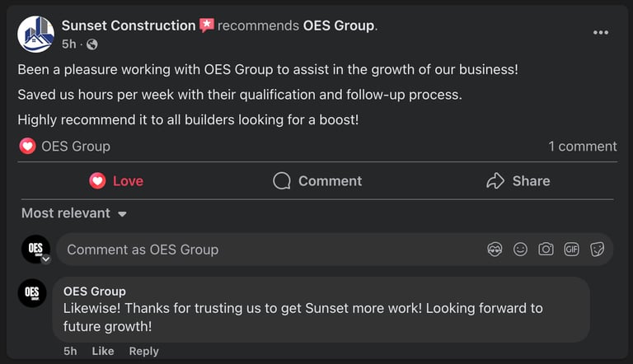The height and width of the screenshot is (364, 633).
Task: Switch commenting identity via OES avatar chevron
Action: coord(46,259)
